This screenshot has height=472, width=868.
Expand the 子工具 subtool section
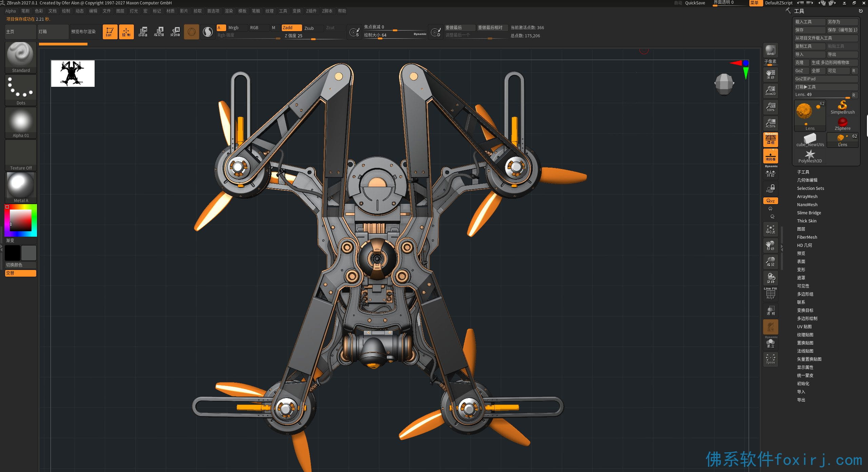(x=803, y=172)
